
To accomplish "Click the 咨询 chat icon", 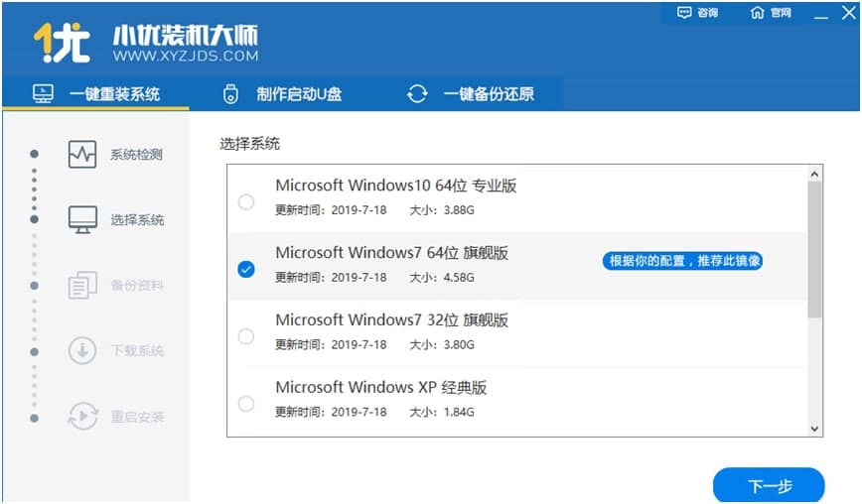I will 684,13.
